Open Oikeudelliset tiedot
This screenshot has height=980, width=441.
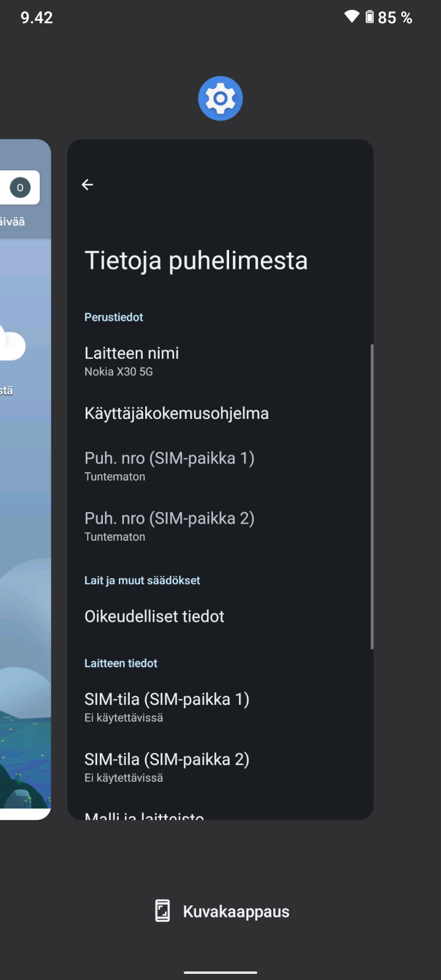pyautogui.click(x=154, y=616)
